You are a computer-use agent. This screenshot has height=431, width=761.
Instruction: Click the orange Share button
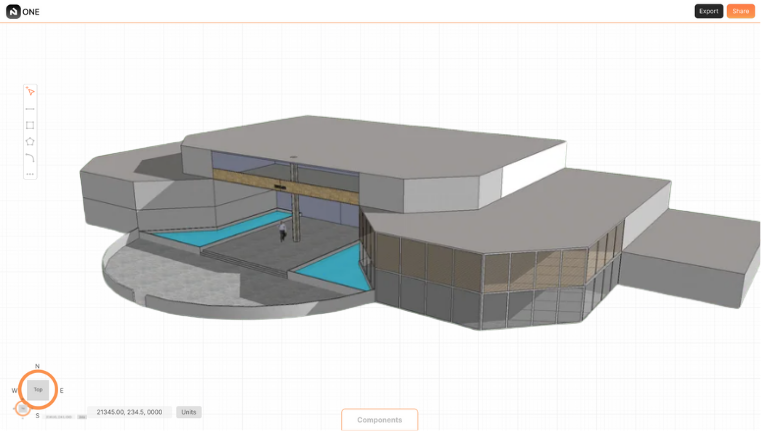tap(740, 11)
